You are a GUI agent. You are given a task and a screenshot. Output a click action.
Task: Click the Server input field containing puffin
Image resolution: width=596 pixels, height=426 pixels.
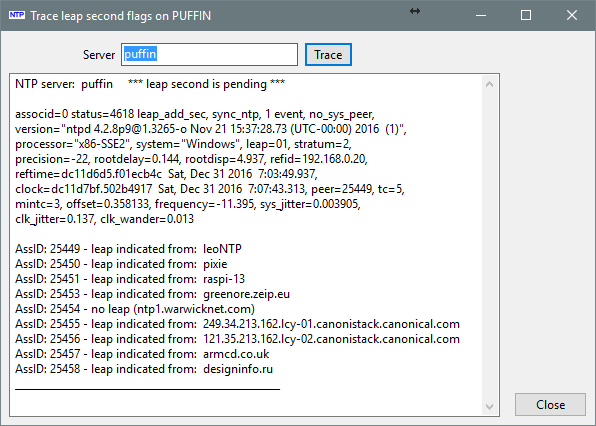(x=209, y=54)
